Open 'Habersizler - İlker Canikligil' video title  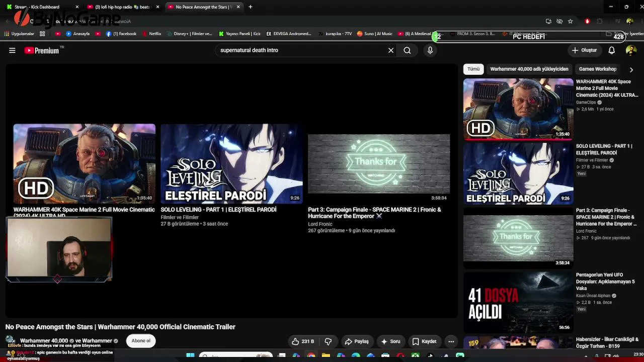pyautogui.click(x=607, y=342)
